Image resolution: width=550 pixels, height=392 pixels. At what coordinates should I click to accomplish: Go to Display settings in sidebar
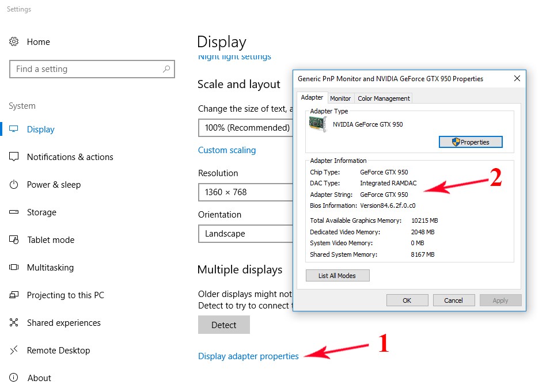pyautogui.click(x=41, y=130)
